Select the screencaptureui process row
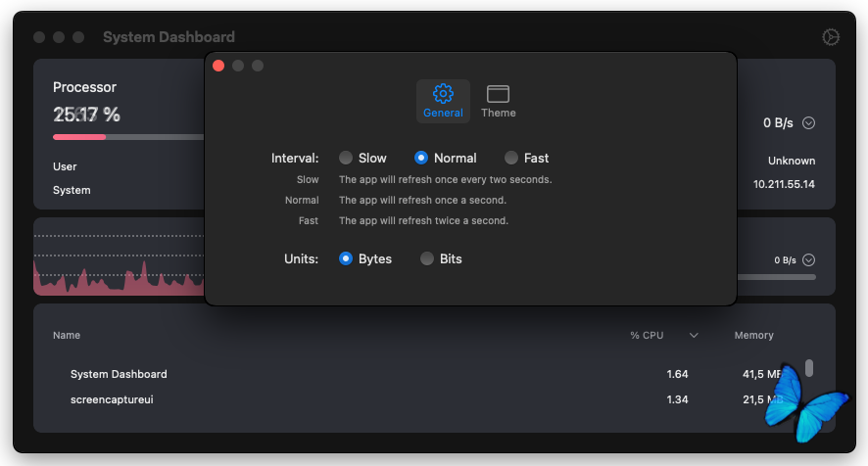 tap(112, 399)
